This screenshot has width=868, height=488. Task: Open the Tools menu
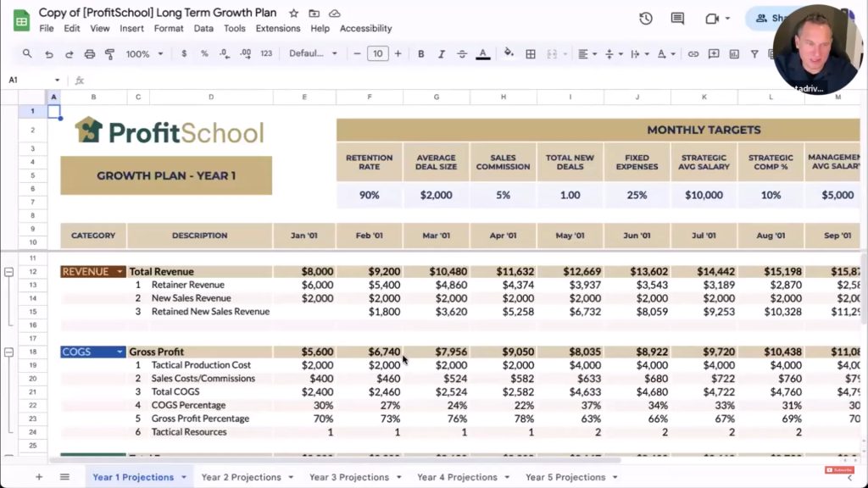point(235,28)
